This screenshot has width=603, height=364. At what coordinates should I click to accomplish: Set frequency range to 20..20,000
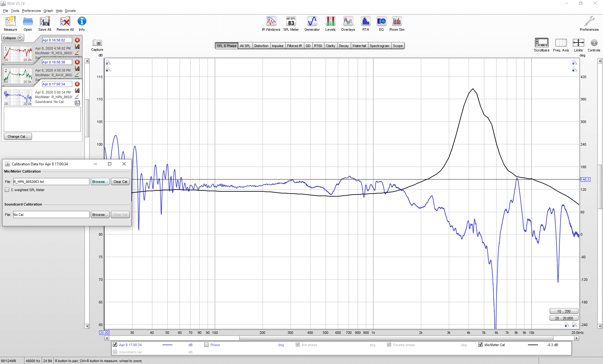tap(564, 318)
